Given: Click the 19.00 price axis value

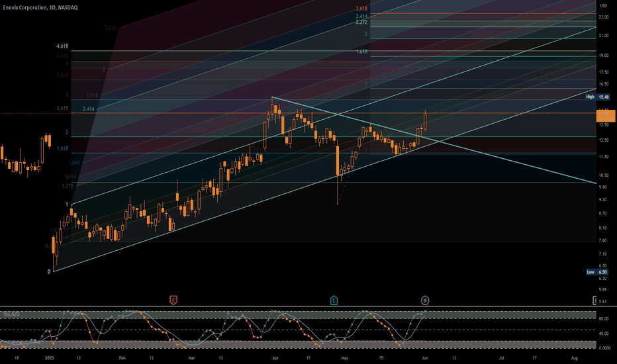Looking at the screenshot, I should click(x=604, y=56).
